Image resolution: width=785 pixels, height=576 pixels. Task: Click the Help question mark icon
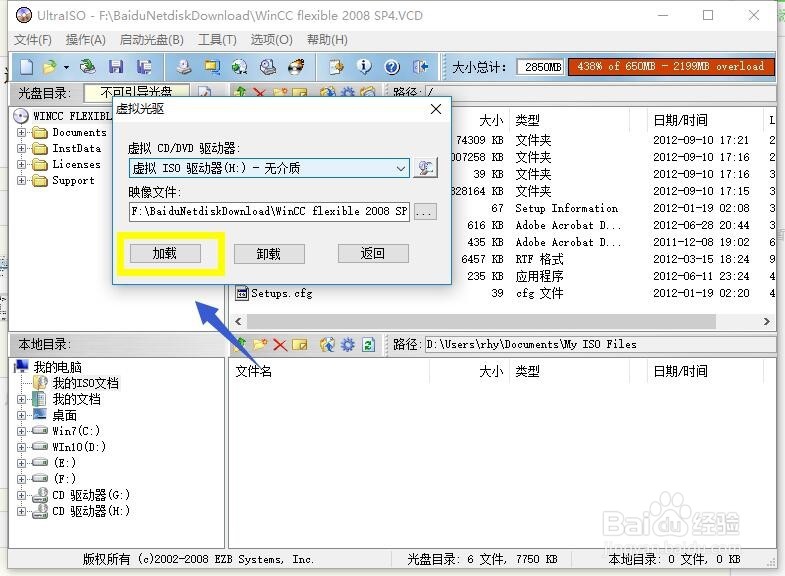point(392,67)
